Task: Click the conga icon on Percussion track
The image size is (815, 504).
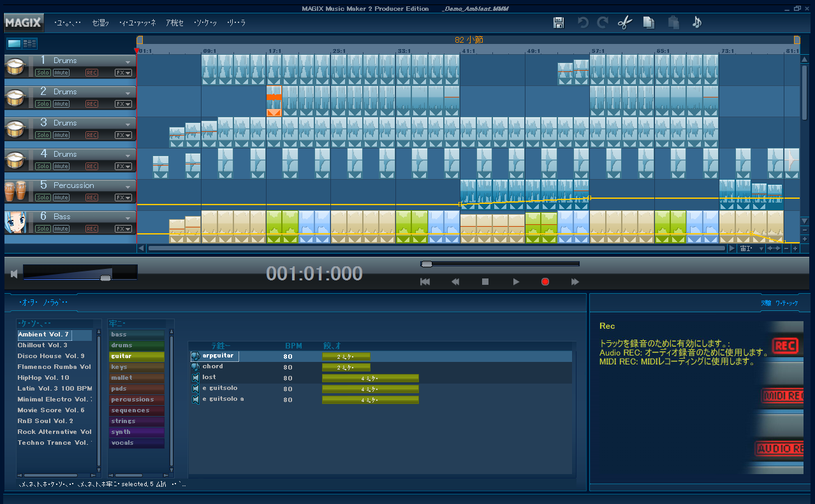Action: (x=15, y=191)
